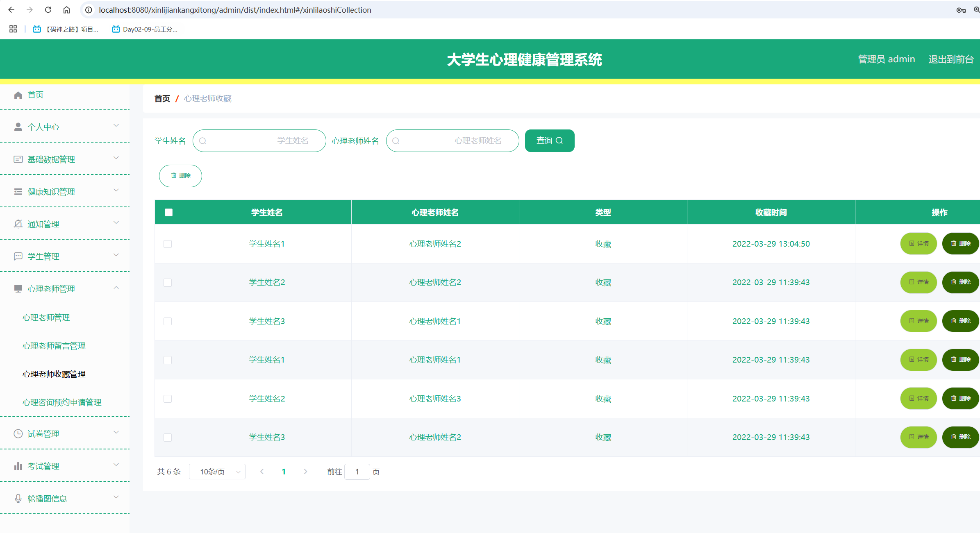Click the 试卷管理 clock icon

18,433
